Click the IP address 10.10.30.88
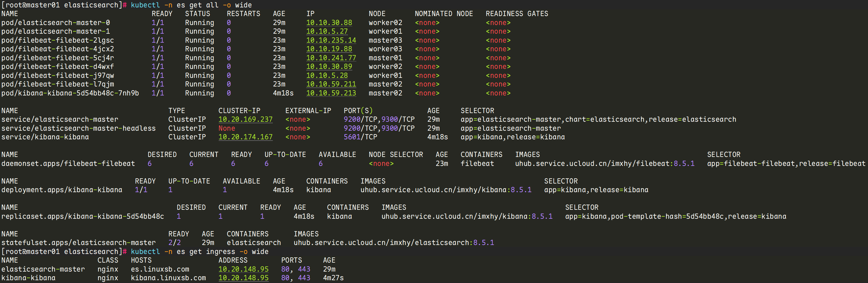868x283 pixels. tap(329, 23)
